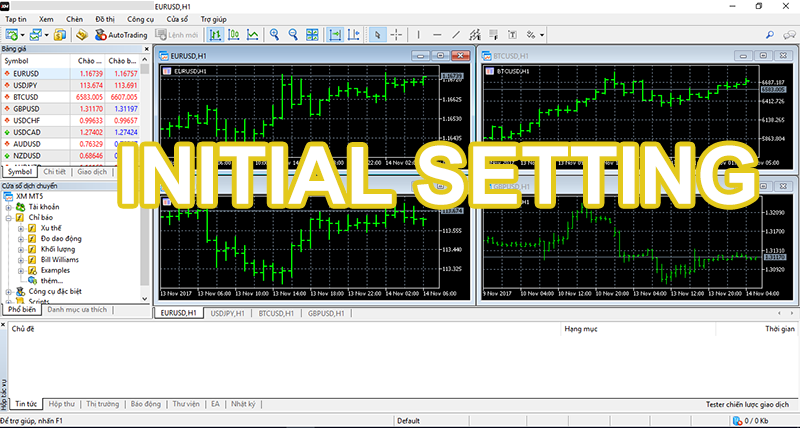Viewport: 800px width, 428px height.
Task: Select USDCAD row in Market Watch
Action: tap(70, 132)
